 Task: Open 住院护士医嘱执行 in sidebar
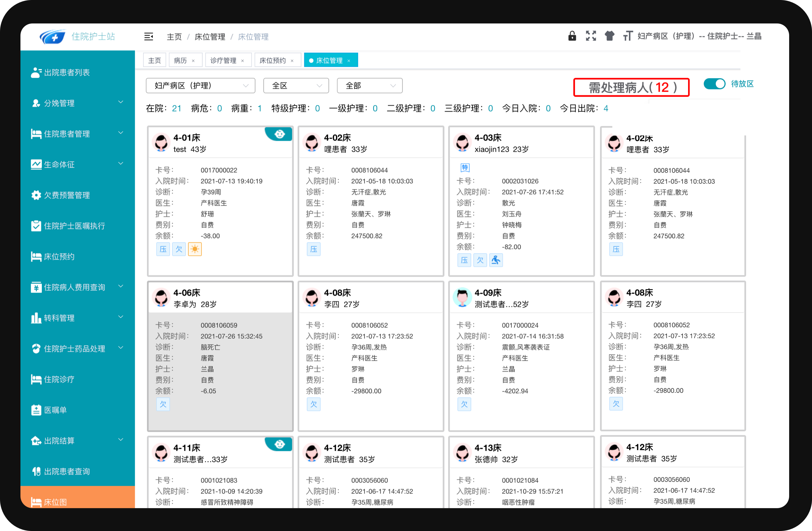tap(78, 226)
